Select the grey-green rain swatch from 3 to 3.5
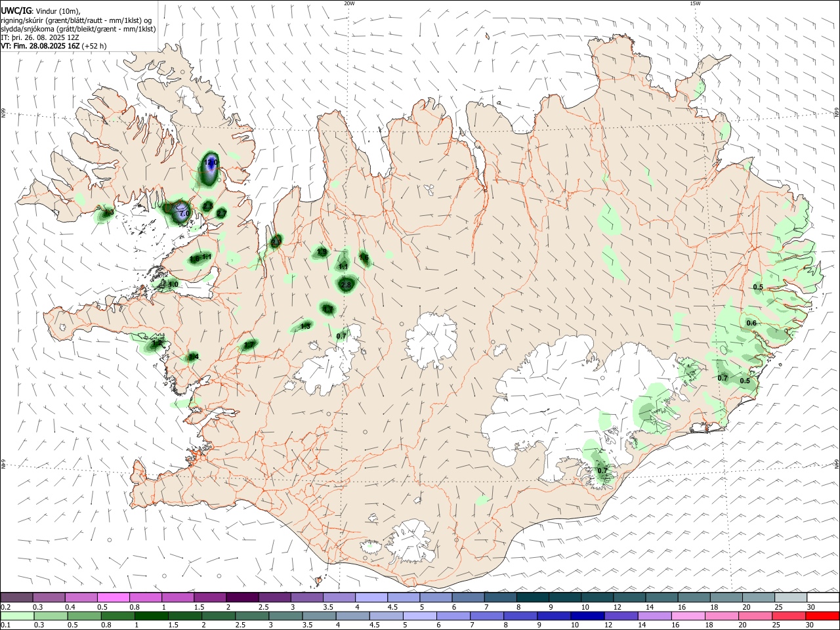The width and height of the screenshot is (840, 630). tap(287, 616)
